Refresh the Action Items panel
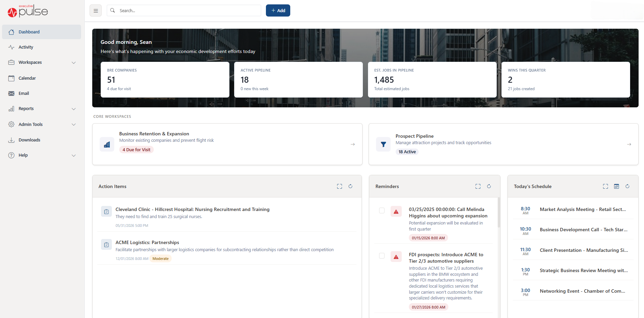This screenshot has width=644, height=318. coord(350,186)
